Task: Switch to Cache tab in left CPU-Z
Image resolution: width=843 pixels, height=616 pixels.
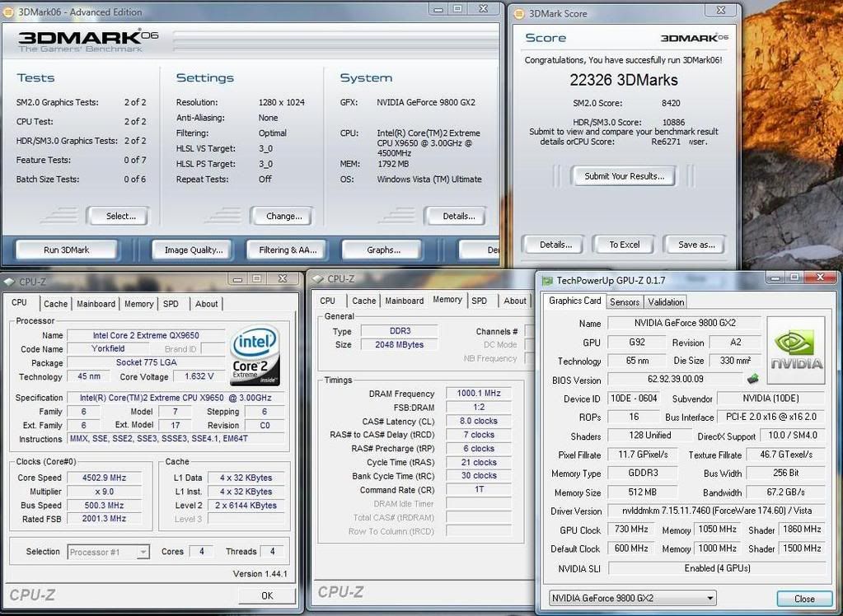Action: click(x=55, y=304)
